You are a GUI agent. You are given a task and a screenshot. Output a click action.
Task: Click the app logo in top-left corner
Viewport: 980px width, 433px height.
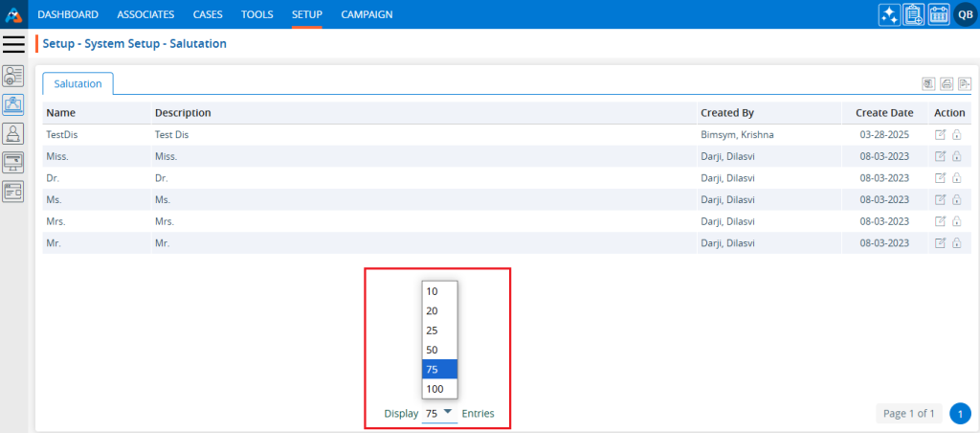point(13,14)
